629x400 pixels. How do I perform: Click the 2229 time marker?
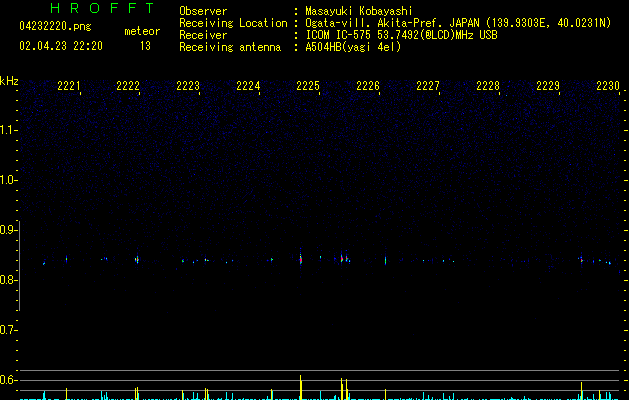tap(548, 86)
